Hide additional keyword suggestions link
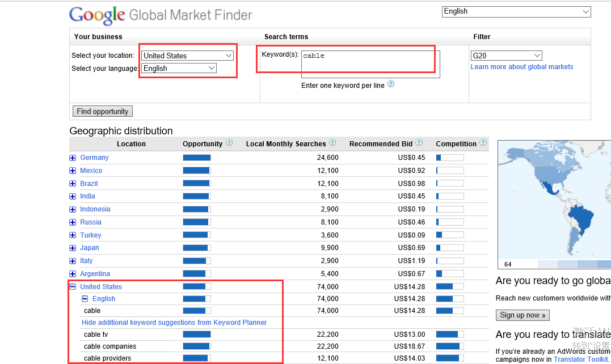 click(174, 323)
